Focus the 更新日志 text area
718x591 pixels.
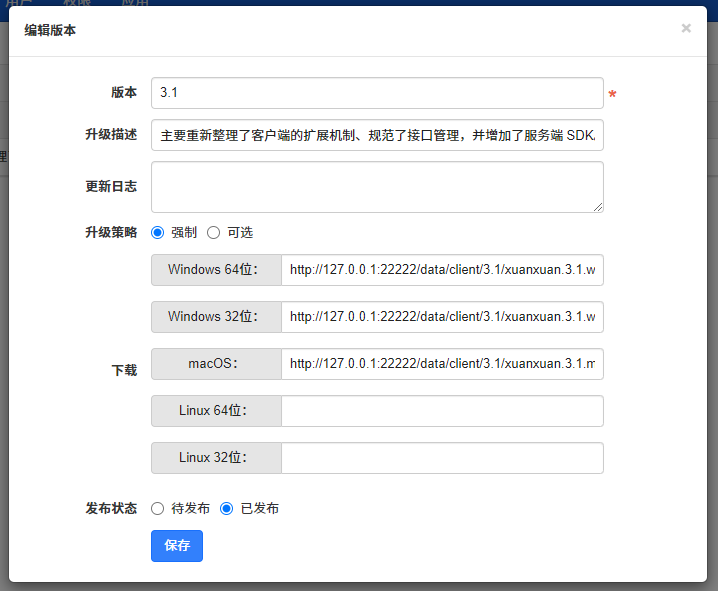pos(377,187)
